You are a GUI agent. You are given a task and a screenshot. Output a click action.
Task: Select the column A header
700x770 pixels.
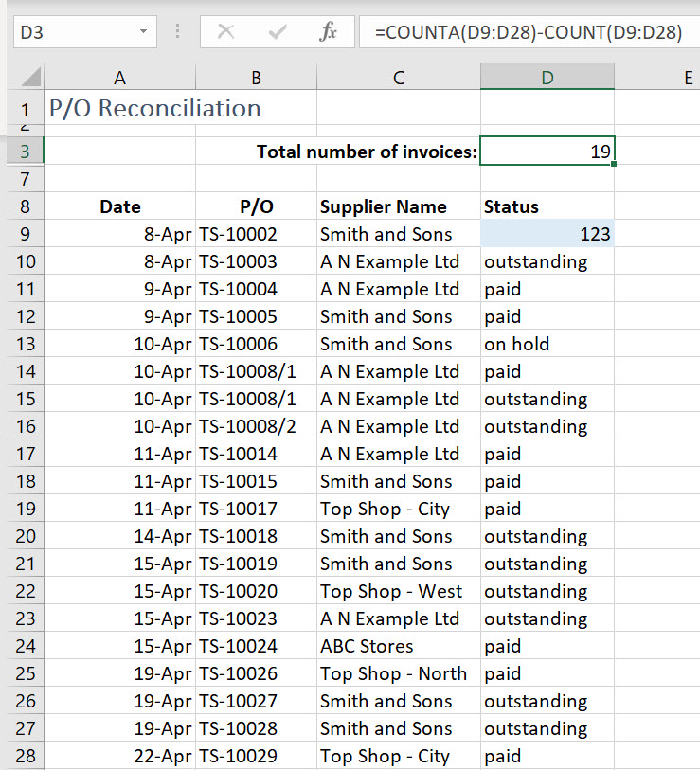click(x=119, y=75)
